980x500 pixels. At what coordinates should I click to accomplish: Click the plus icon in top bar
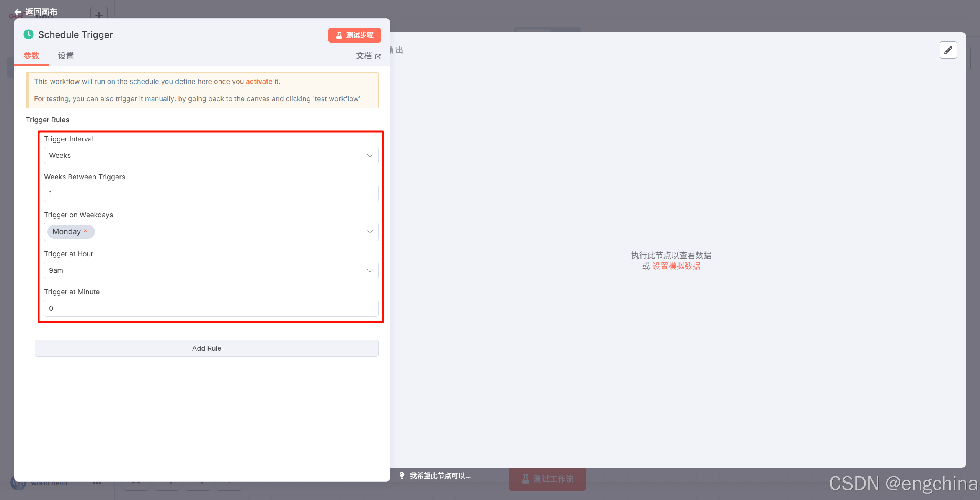click(99, 15)
